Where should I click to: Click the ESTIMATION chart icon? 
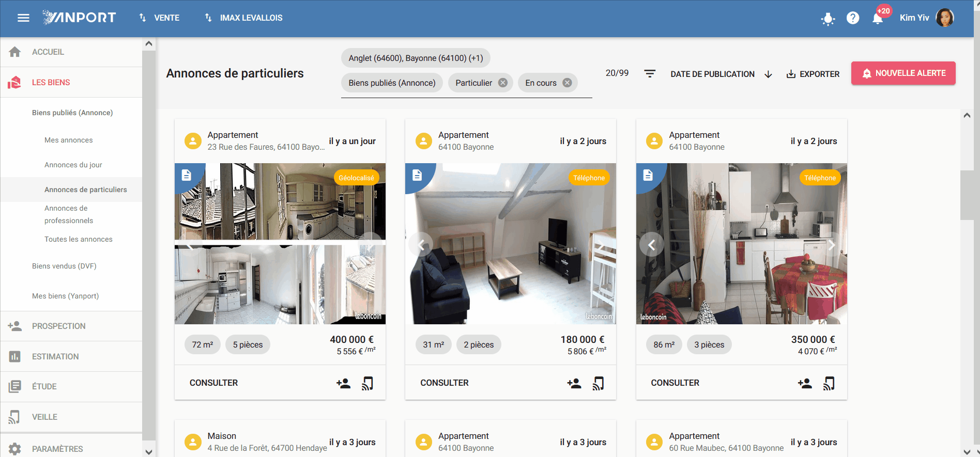tap(15, 357)
